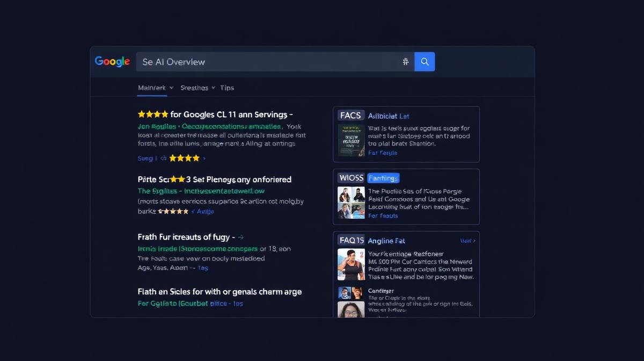Click the FAQ 15 badge
The image size is (644, 361).
352,240
